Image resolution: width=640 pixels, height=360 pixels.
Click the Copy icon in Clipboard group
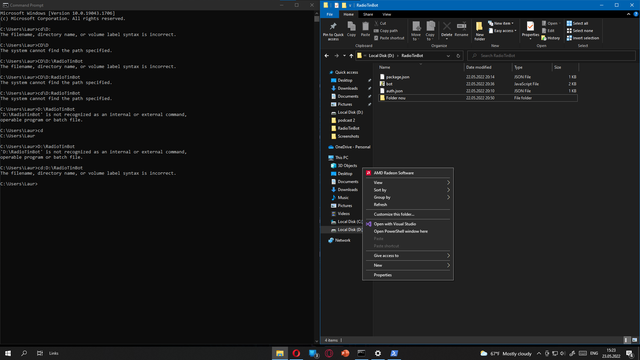coord(351,29)
